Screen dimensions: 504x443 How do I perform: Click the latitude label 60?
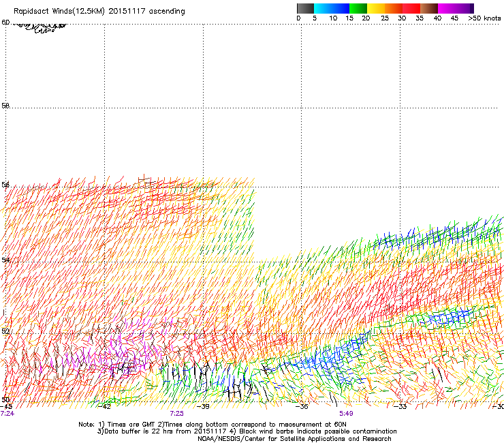pyautogui.click(x=5, y=22)
